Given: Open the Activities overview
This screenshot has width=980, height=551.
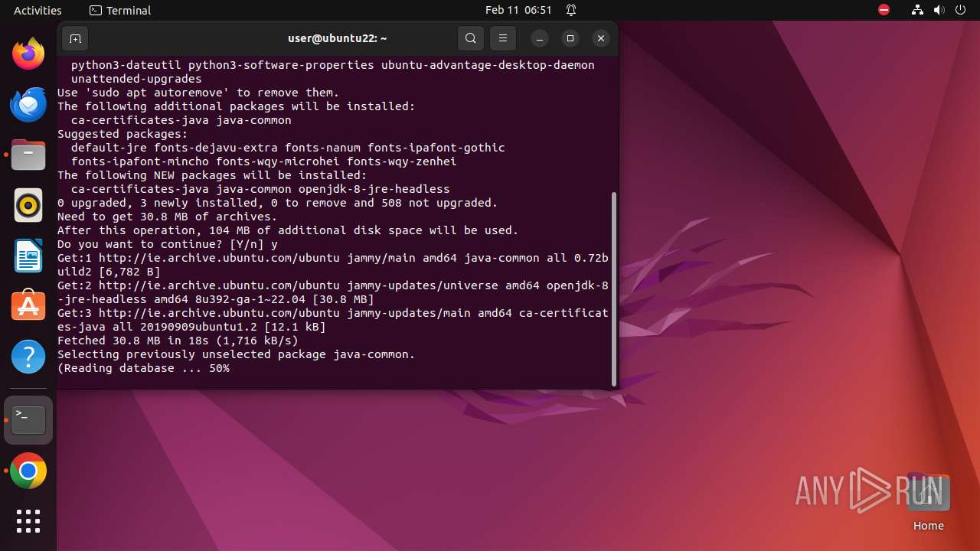Looking at the screenshot, I should click(x=38, y=11).
